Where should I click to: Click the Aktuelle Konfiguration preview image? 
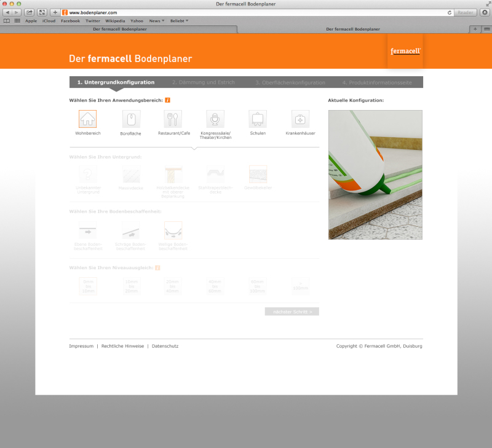pyautogui.click(x=375, y=175)
